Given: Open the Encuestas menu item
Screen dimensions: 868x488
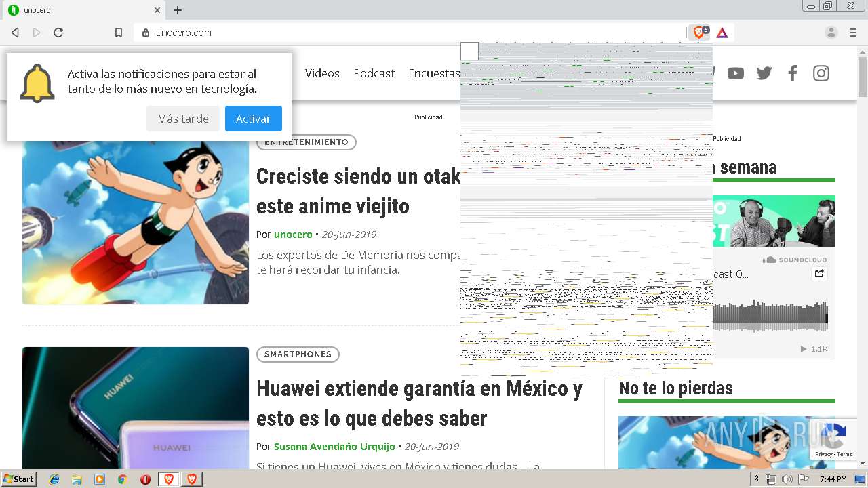Looking at the screenshot, I should (x=434, y=73).
